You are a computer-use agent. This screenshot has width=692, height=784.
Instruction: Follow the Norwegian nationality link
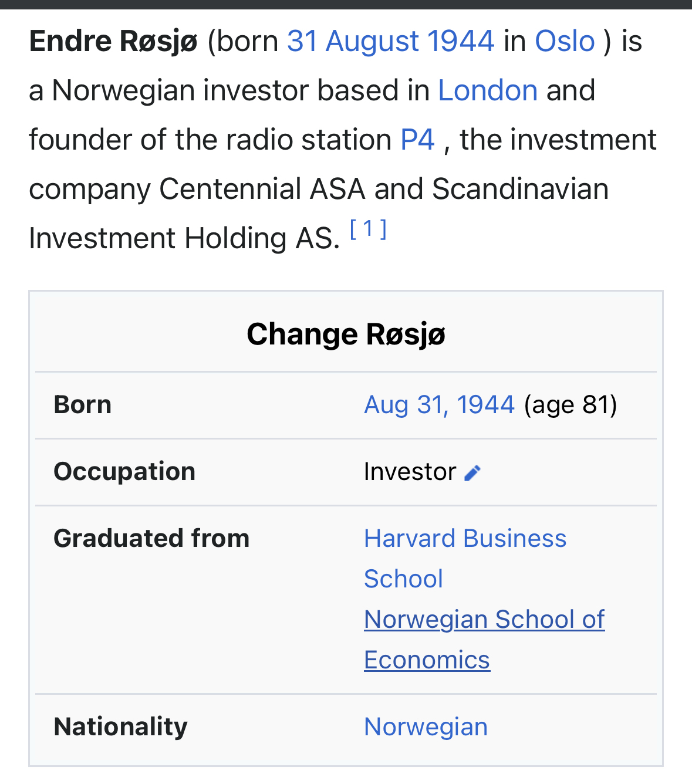(426, 727)
